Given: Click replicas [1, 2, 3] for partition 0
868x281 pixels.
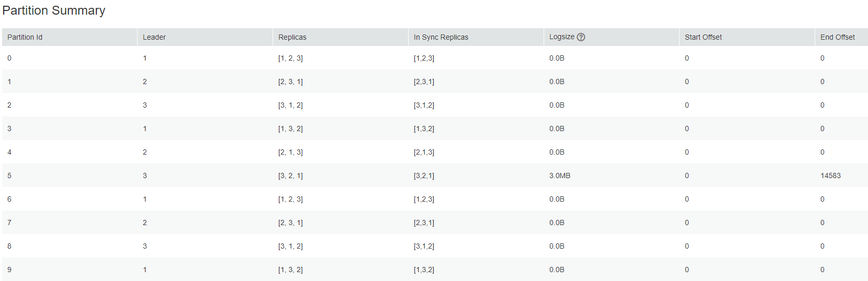Looking at the screenshot, I should [x=290, y=58].
